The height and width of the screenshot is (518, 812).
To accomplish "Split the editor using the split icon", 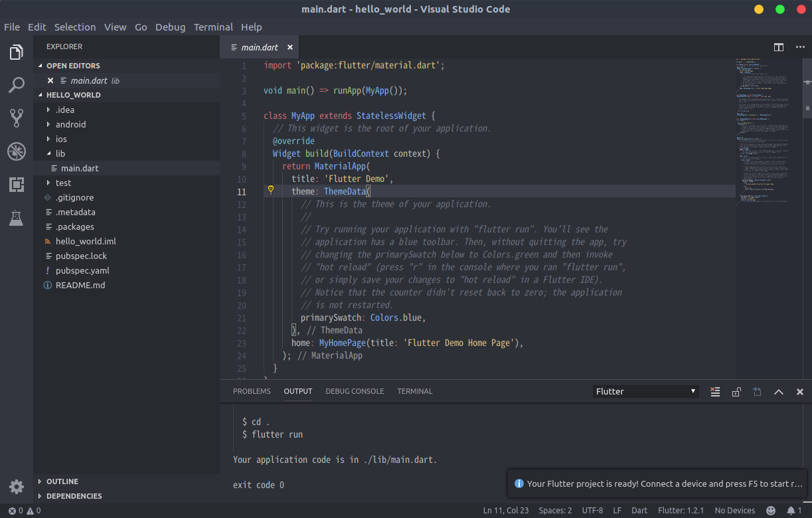I will pyautogui.click(x=778, y=47).
